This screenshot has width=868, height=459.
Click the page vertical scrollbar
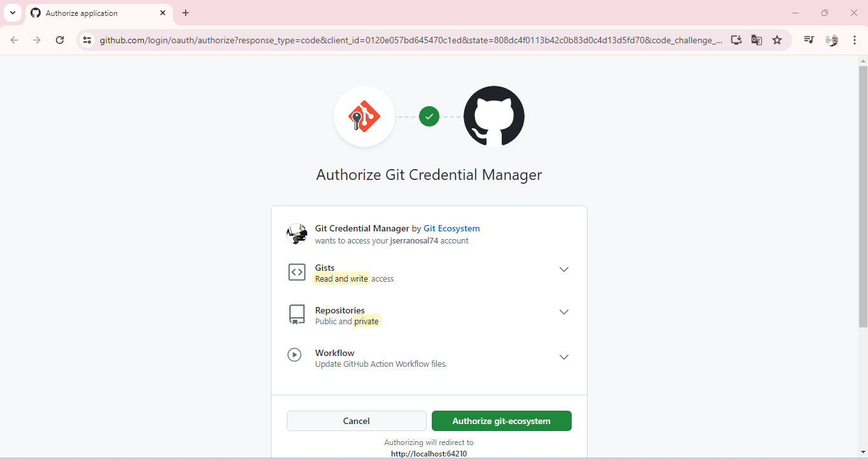(863, 197)
